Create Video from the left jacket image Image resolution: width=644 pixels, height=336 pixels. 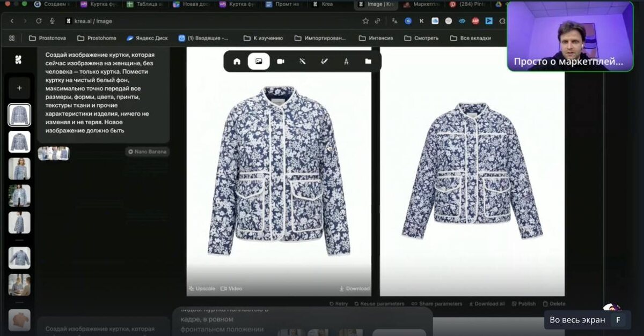(231, 288)
